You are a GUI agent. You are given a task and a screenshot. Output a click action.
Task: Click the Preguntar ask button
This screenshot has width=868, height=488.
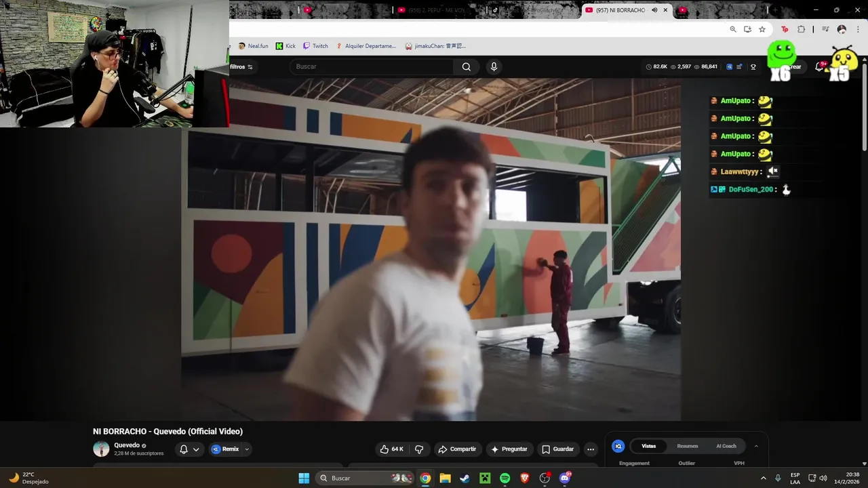pyautogui.click(x=509, y=449)
